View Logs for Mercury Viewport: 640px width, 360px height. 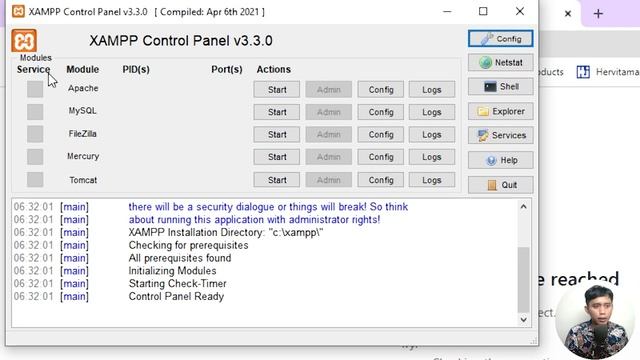tap(432, 157)
